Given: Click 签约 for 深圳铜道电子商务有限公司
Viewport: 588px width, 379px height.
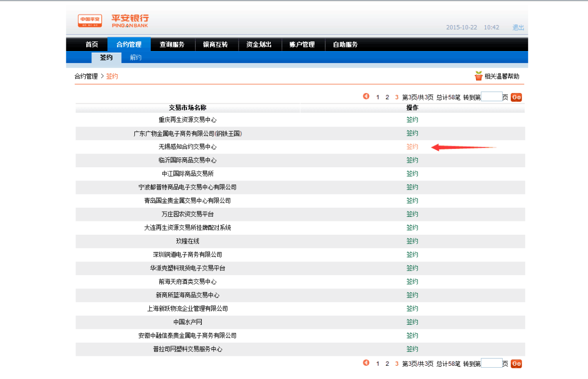Looking at the screenshot, I should pyautogui.click(x=412, y=254).
